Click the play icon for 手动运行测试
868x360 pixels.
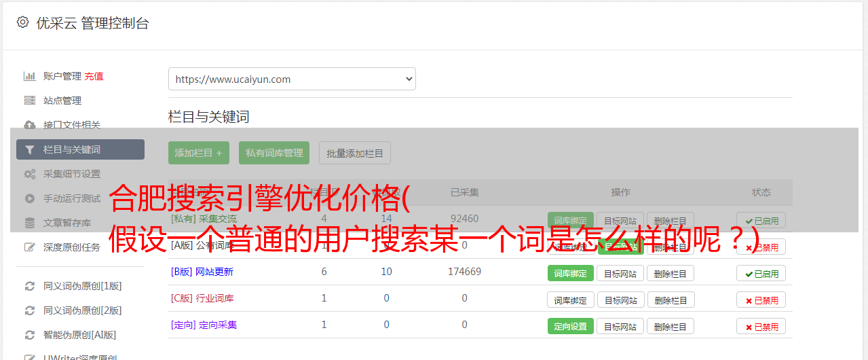(x=30, y=198)
